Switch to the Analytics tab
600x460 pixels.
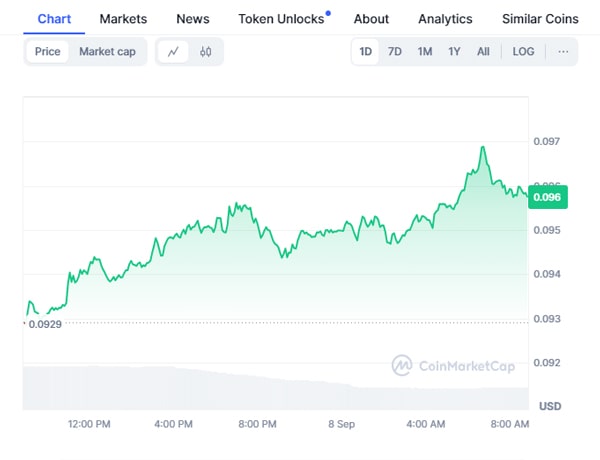pyautogui.click(x=445, y=19)
